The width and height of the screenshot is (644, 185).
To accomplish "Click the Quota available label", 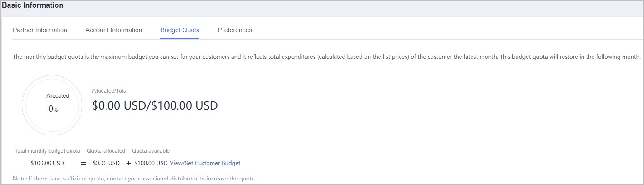I will [151, 151].
